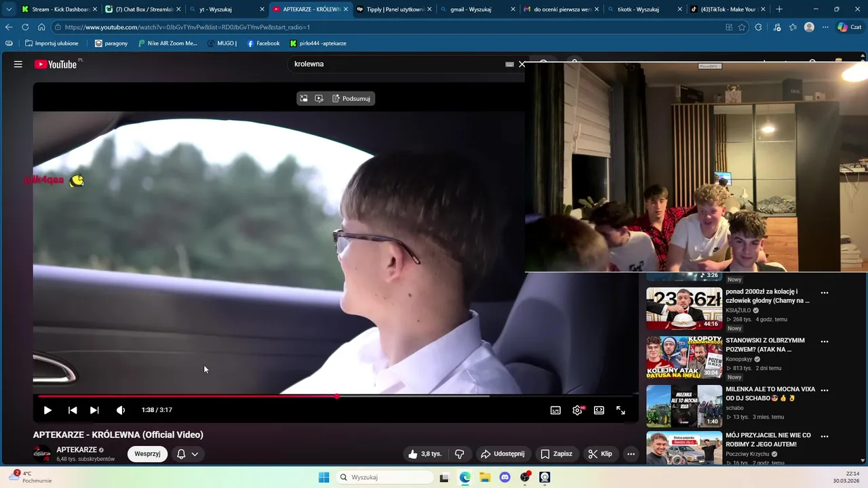868x488 pixels.
Task: Click the Podsumuj button above the video
Action: coord(351,98)
